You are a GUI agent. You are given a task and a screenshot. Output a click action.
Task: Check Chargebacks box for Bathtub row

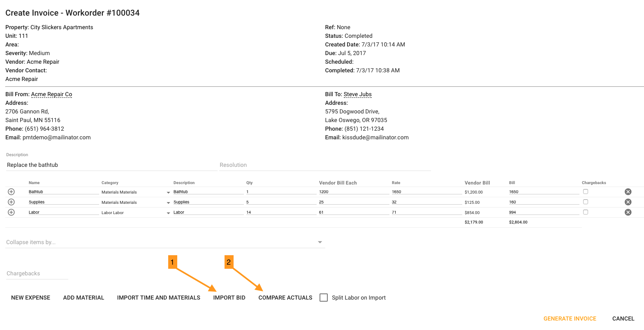[586, 192]
